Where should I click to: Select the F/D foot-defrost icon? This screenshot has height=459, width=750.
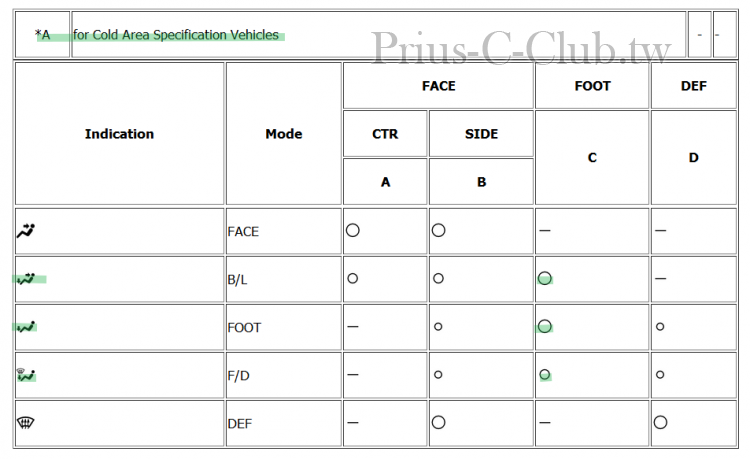26,375
